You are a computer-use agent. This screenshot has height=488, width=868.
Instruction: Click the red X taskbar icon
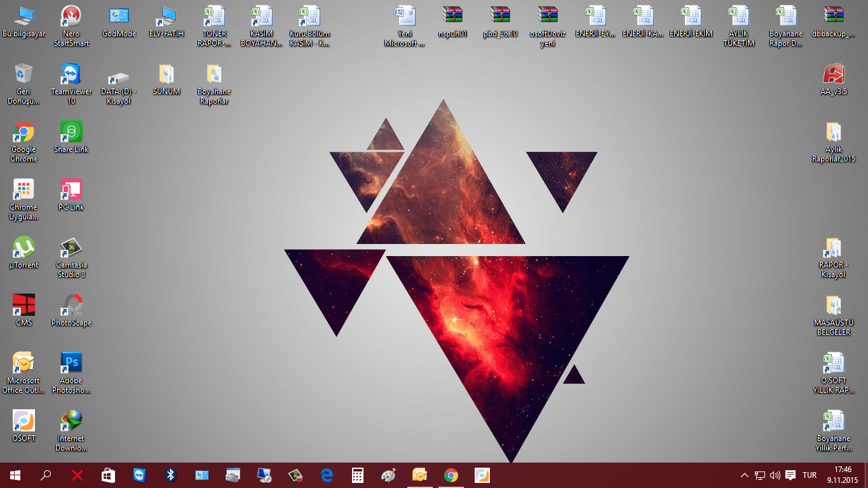tap(77, 475)
